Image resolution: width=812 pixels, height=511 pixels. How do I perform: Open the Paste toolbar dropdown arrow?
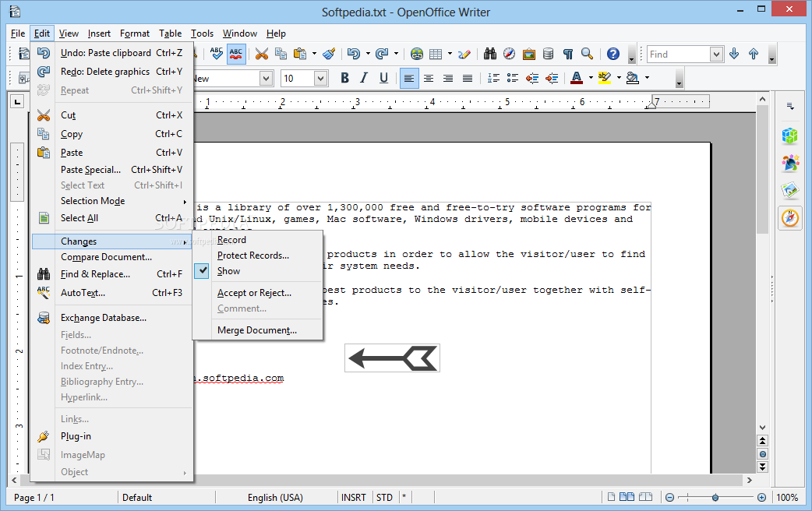click(314, 54)
